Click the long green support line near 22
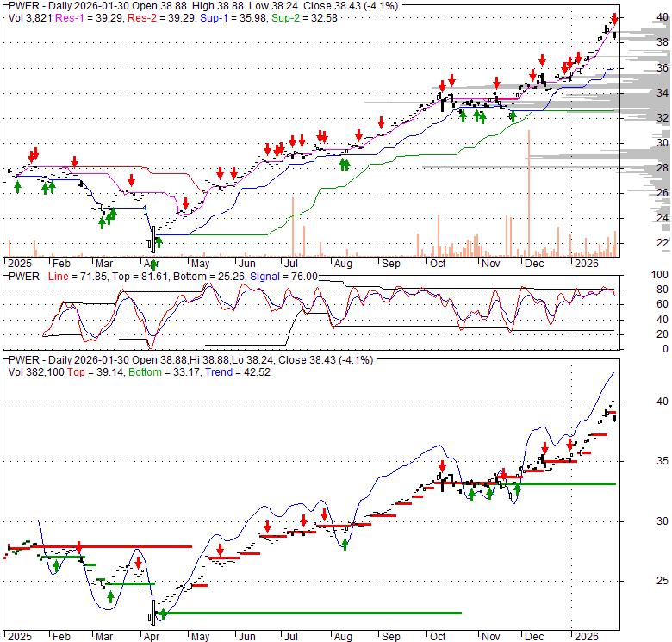 [x=310, y=613]
